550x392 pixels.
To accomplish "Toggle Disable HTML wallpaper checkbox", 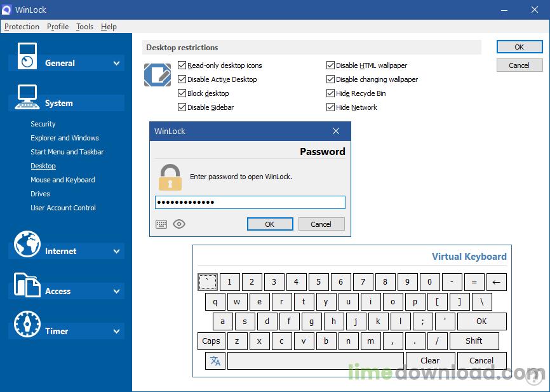I will click(330, 65).
